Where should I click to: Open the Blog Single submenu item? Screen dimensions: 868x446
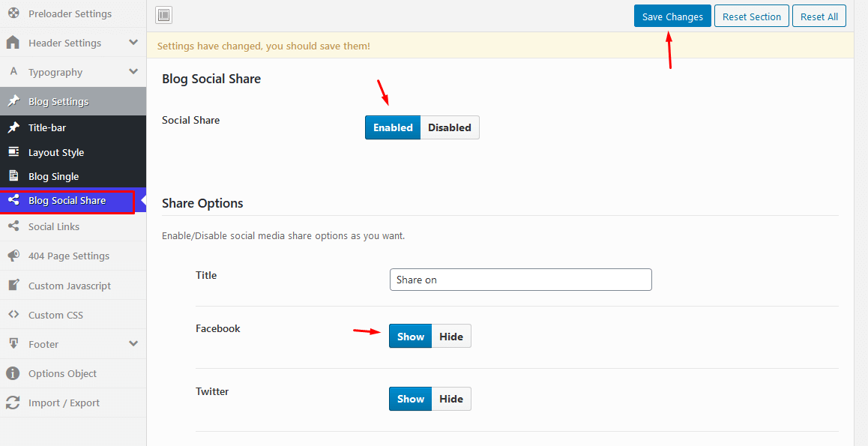tap(53, 176)
